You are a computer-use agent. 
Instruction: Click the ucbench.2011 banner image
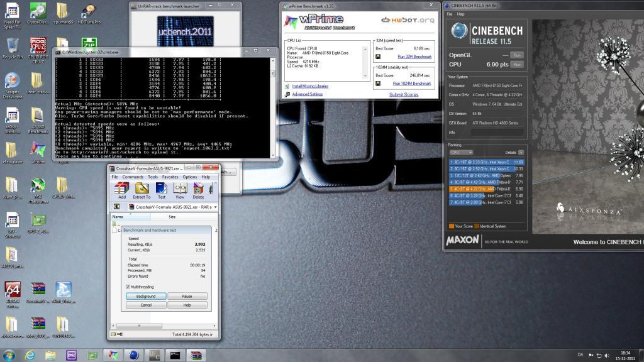(186, 31)
